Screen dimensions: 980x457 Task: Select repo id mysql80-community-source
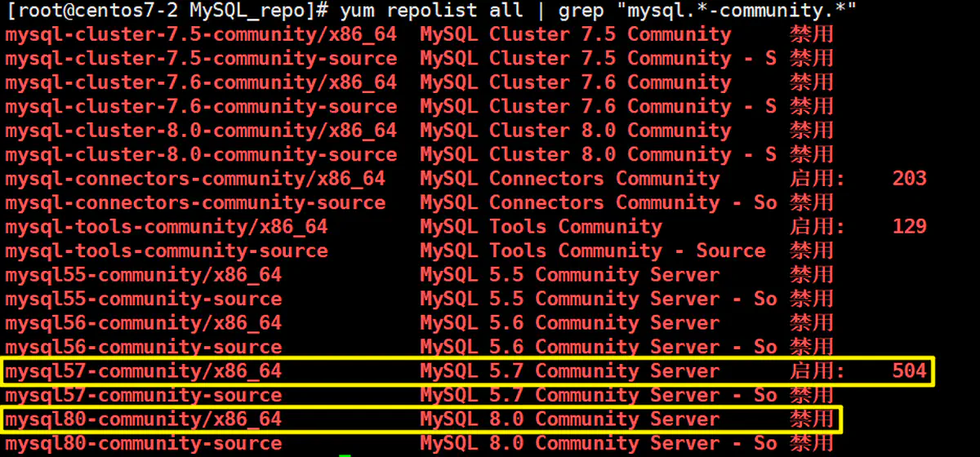143,444
